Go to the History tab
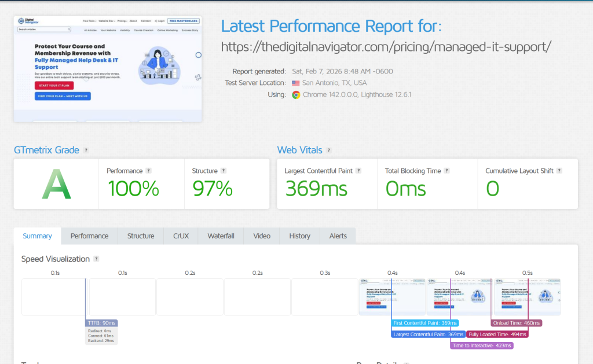This screenshot has width=593, height=364. 299,236
